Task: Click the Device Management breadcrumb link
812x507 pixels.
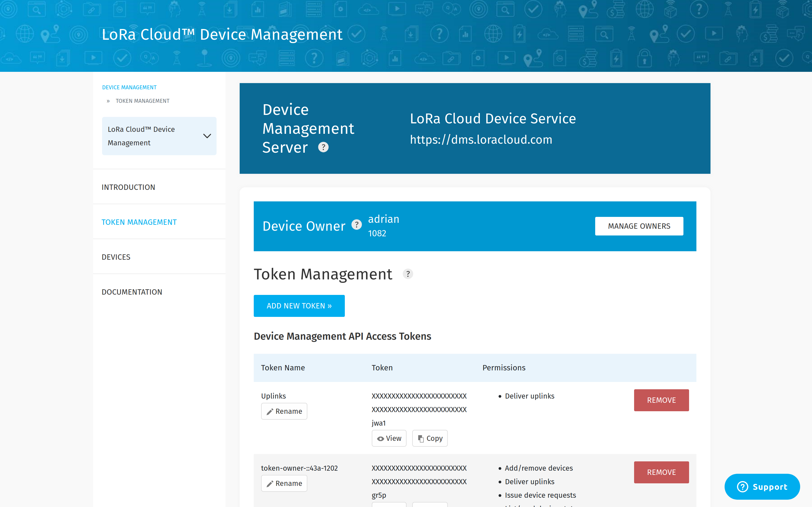Action: point(129,87)
